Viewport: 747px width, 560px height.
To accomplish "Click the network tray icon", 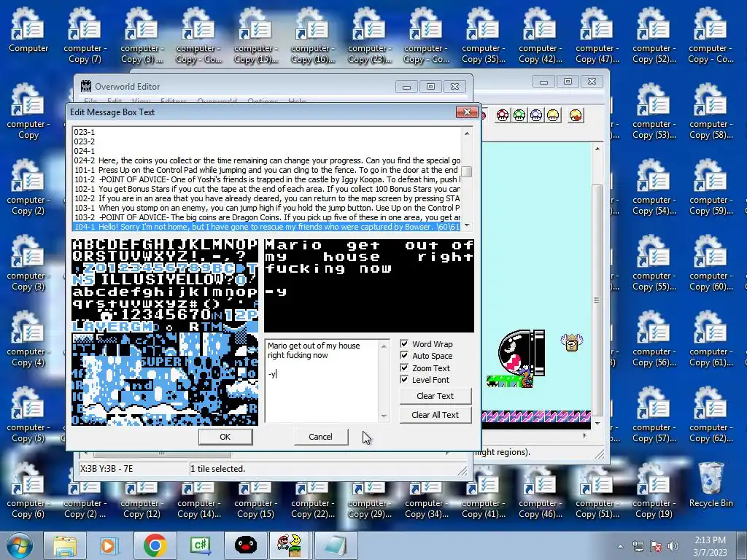I will (638, 546).
